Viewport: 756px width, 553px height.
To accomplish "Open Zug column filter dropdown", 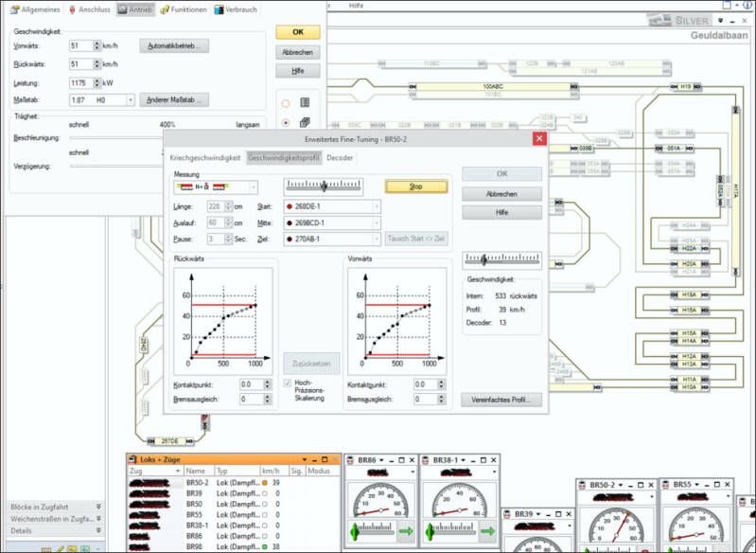I will pos(178,471).
